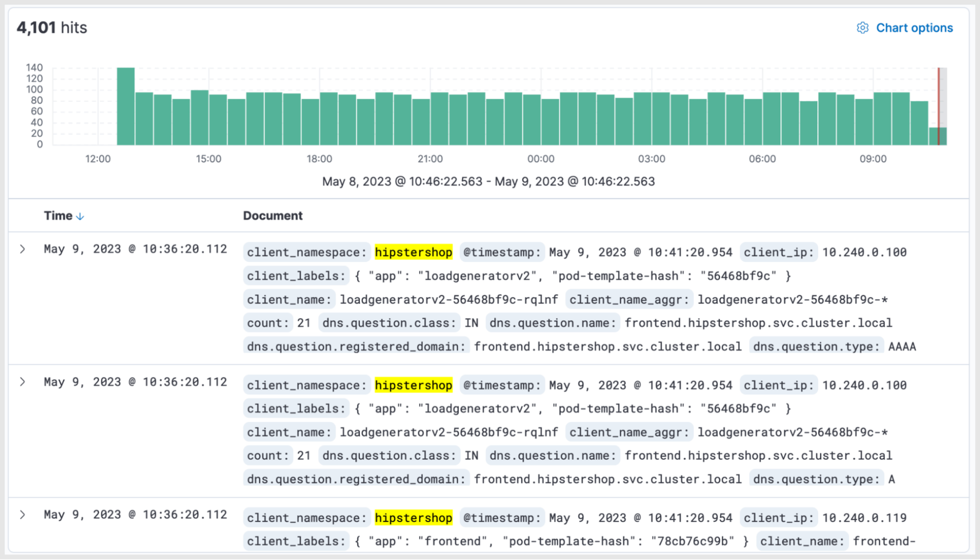Click the tallest histogram bar reaching 140
Screen dimensions: 980x560
click(126, 106)
